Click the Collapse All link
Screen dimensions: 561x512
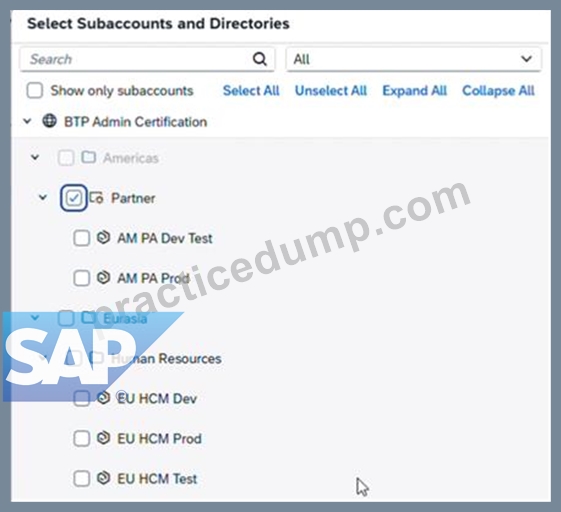click(498, 91)
